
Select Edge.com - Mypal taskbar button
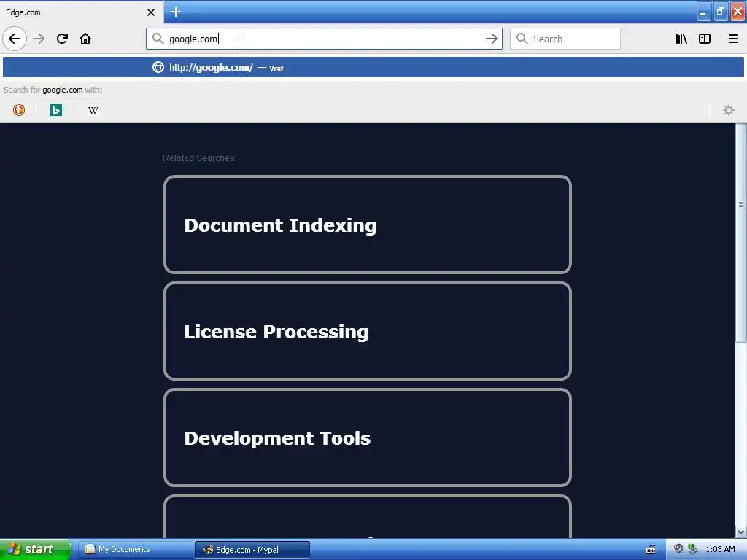[x=252, y=550]
